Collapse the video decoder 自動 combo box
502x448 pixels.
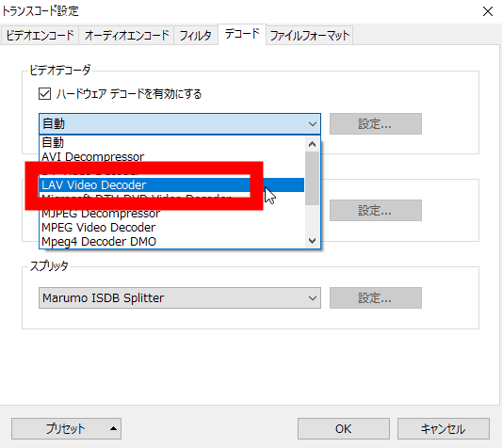pyautogui.click(x=180, y=124)
